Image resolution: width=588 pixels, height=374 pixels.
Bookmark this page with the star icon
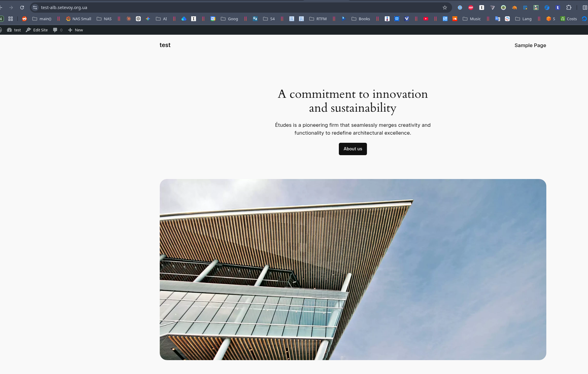pos(445,8)
